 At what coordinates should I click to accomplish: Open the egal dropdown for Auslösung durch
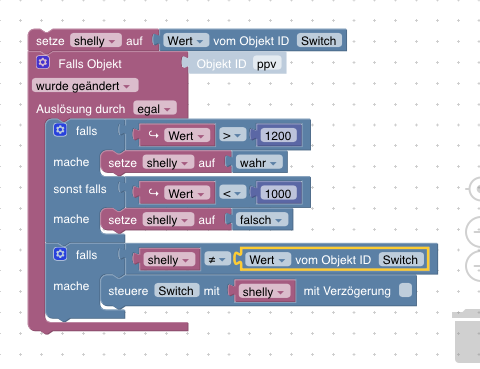click(x=155, y=109)
